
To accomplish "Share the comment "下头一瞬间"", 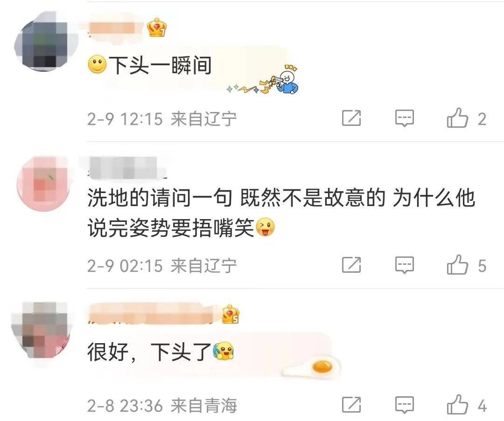I will coord(351,118).
